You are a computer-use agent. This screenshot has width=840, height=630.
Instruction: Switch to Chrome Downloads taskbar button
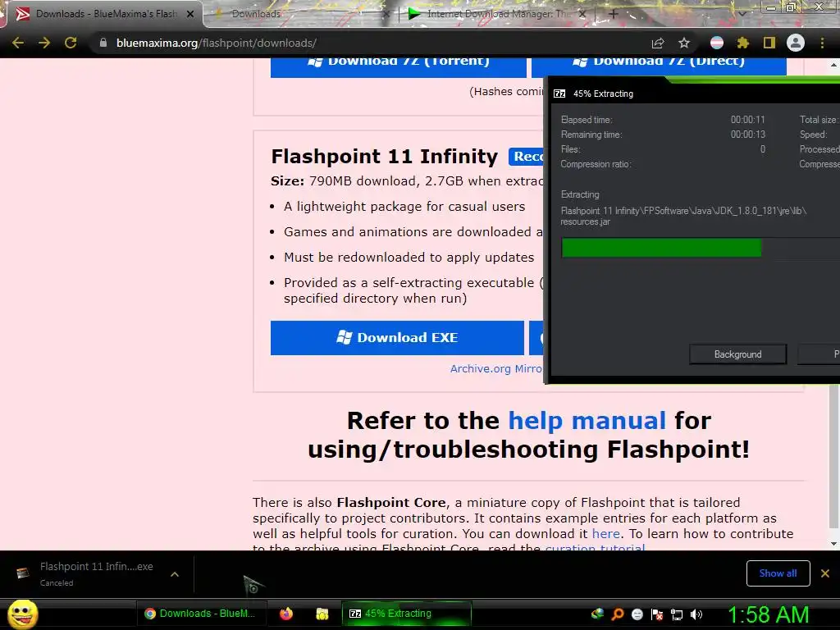pos(201,614)
